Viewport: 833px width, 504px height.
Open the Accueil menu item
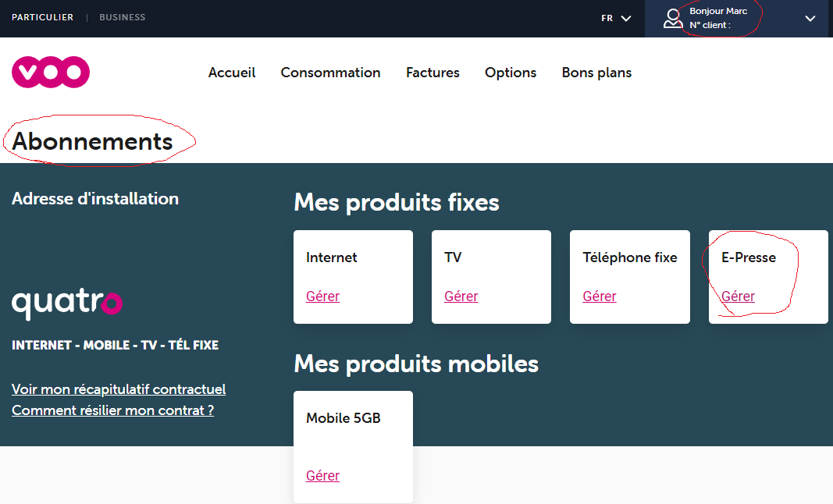click(232, 73)
